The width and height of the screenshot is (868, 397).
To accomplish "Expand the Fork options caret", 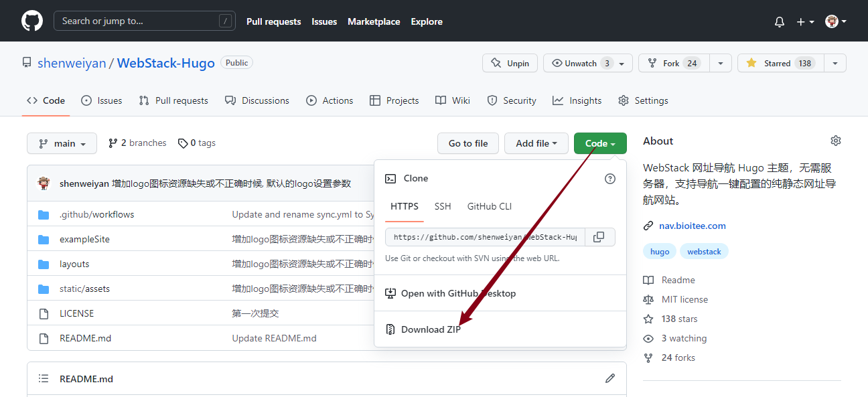I will (x=720, y=63).
